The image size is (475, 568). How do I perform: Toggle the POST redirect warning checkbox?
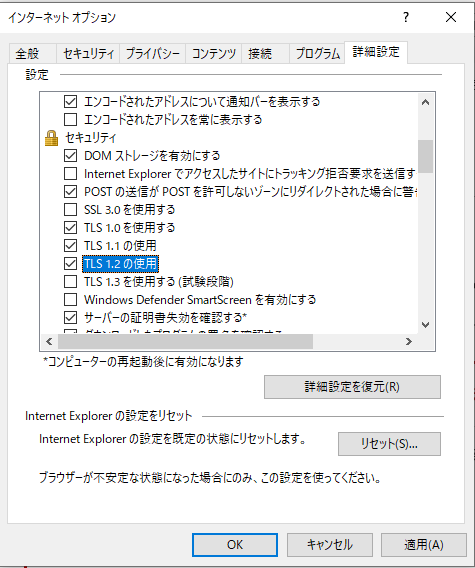pyautogui.click(x=70, y=192)
